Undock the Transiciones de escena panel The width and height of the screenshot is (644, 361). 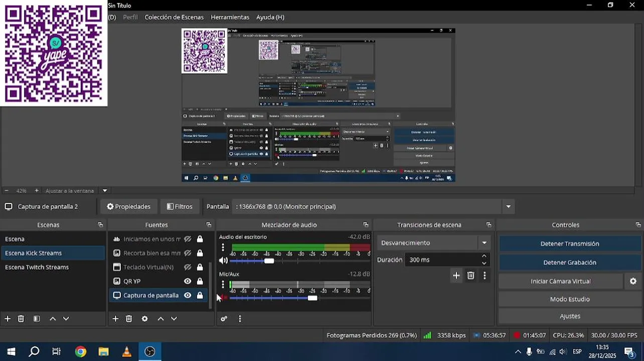click(x=489, y=225)
